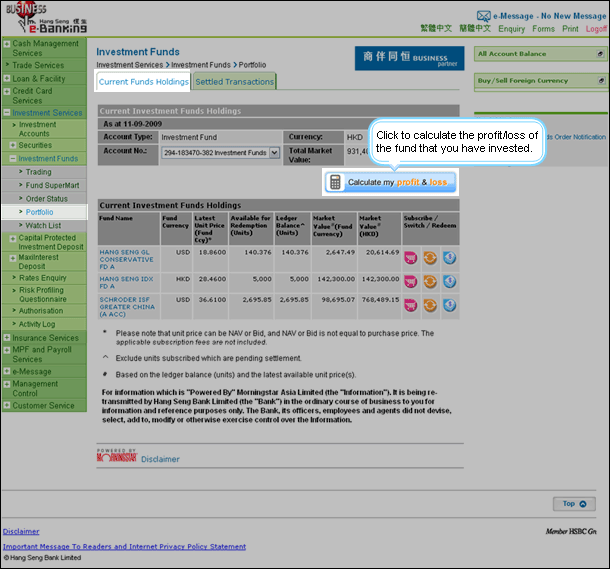
Task: Open Order Status in sidebar
Action: click(x=47, y=199)
